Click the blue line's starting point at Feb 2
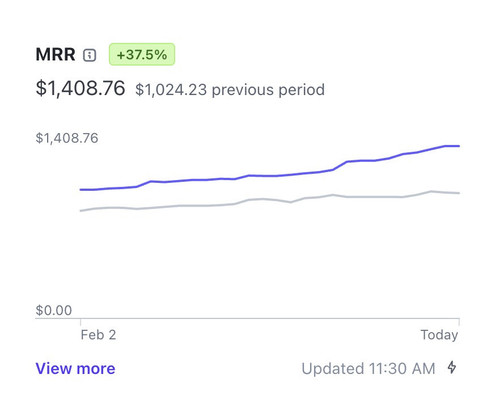Viewport: 500px width, 401px height. pos(81,190)
